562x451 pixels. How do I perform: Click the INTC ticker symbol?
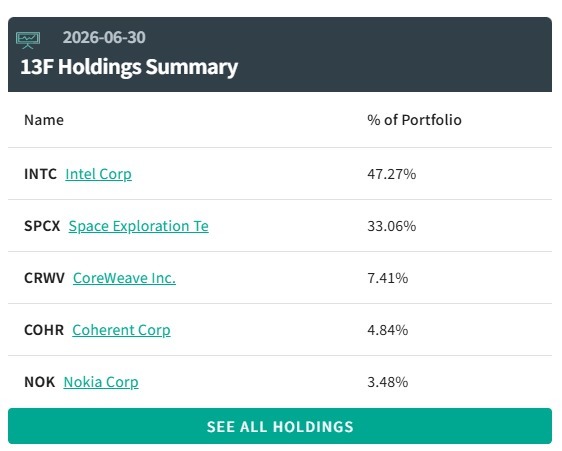tap(41, 174)
